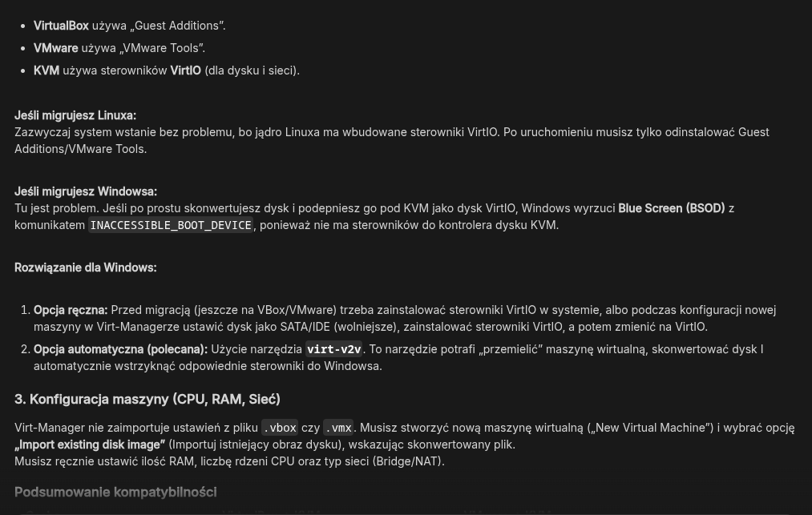Click the bold 'VMware' bullet text
Image resolution: width=812 pixels, height=515 pixels.
click(55, 48)
